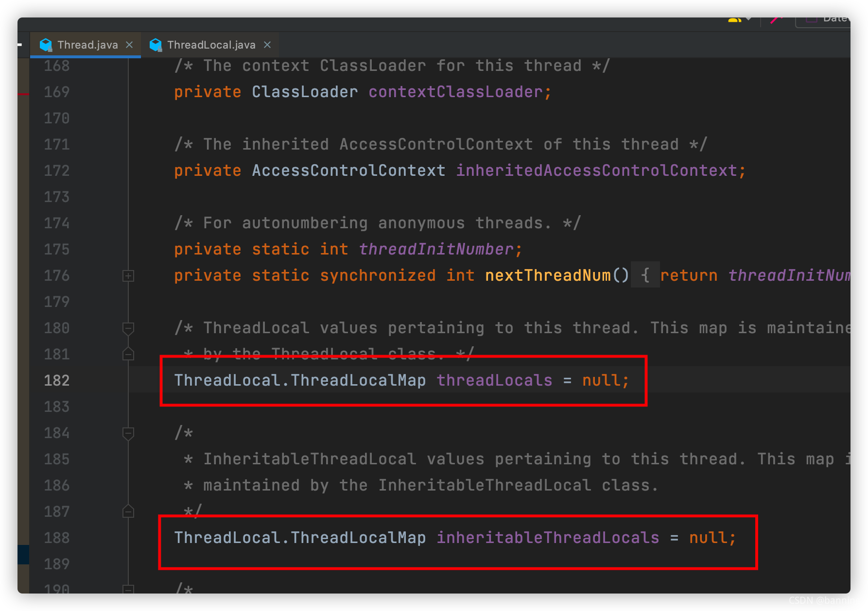Switch to the Thread.java tab

86,45
